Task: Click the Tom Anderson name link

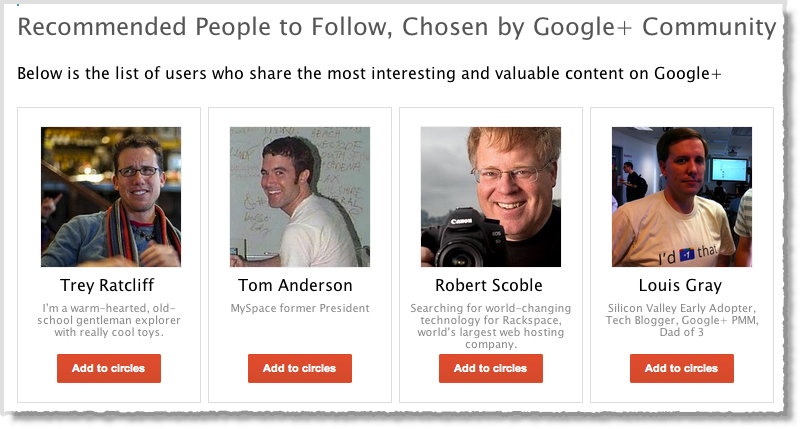Action: [295, 285]
